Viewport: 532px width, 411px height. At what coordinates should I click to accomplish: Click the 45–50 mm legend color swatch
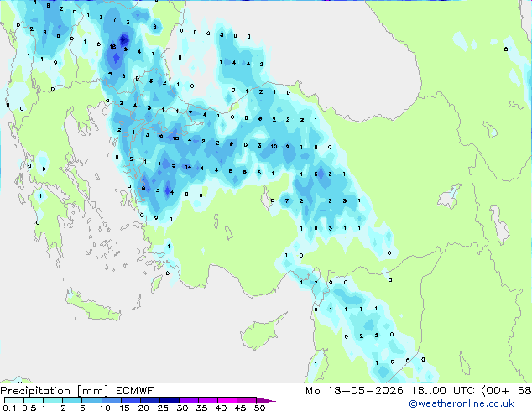pos(246,400)
